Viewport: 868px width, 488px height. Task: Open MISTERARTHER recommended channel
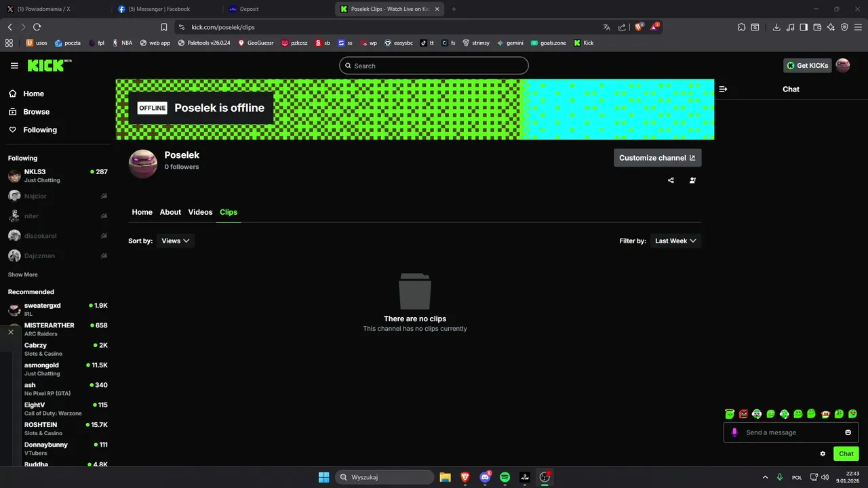point(58,329)
